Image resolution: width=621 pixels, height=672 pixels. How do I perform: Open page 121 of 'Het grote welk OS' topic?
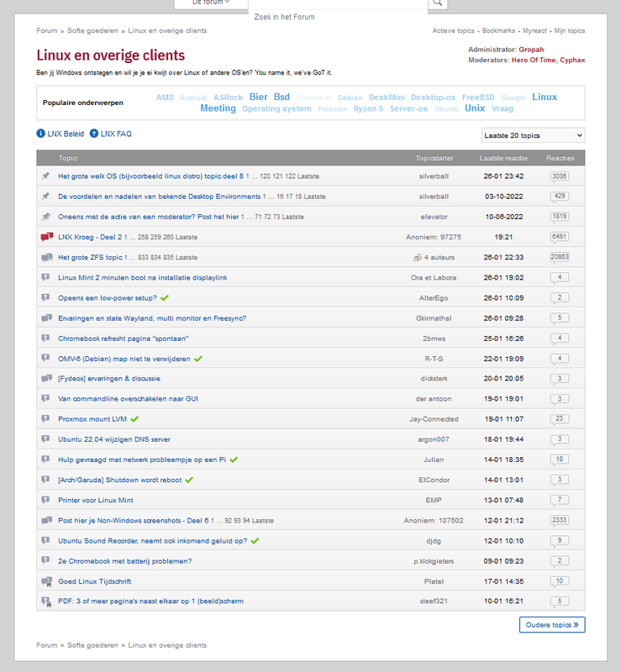click(278, 176)
